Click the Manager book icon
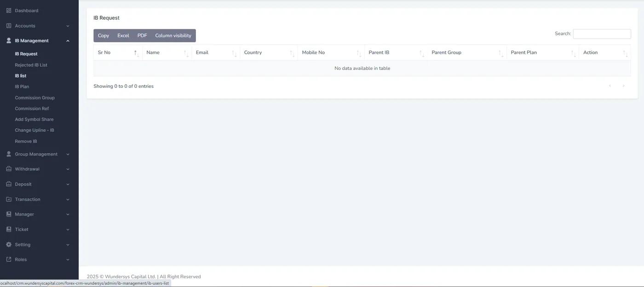The width and height of the screenshot is (644, 287). [9, 214]
